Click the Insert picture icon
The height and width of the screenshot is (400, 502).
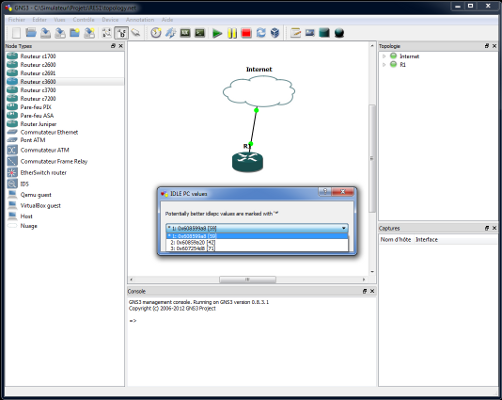(x=310, y=33)
